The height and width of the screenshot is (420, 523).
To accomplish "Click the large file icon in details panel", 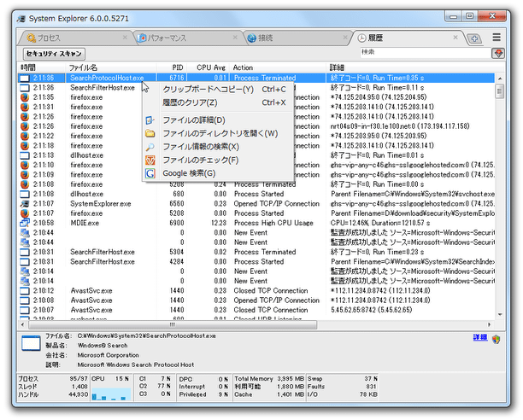I will coord(31,343).
